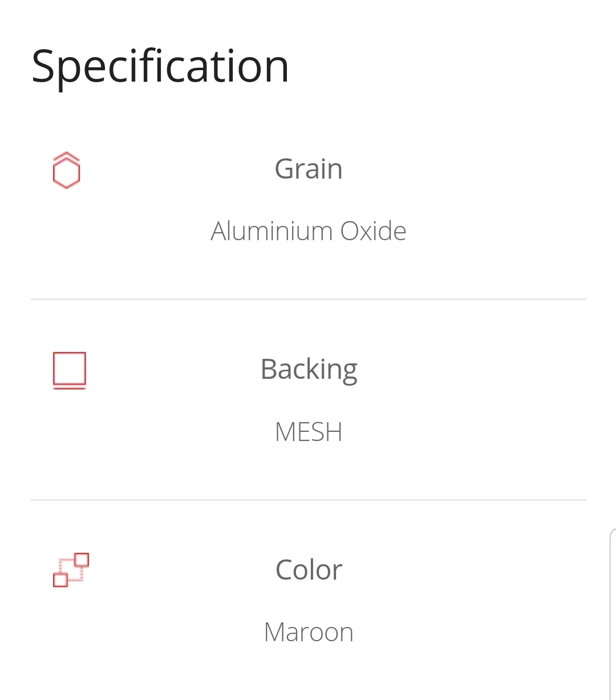Click the square Backing icon
The height and width of the screenshot is (700, 616).
click(70, 371)
